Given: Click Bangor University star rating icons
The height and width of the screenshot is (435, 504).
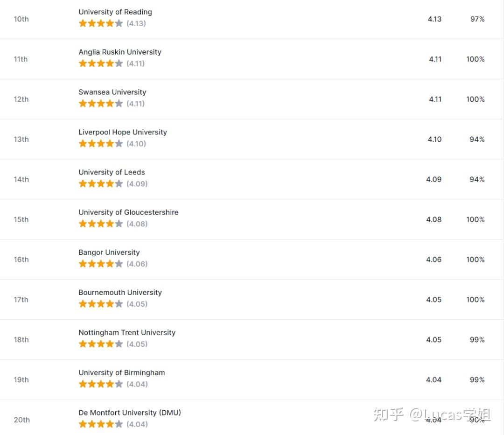Looking at the screenshot, I should click(x=101, y=265).
